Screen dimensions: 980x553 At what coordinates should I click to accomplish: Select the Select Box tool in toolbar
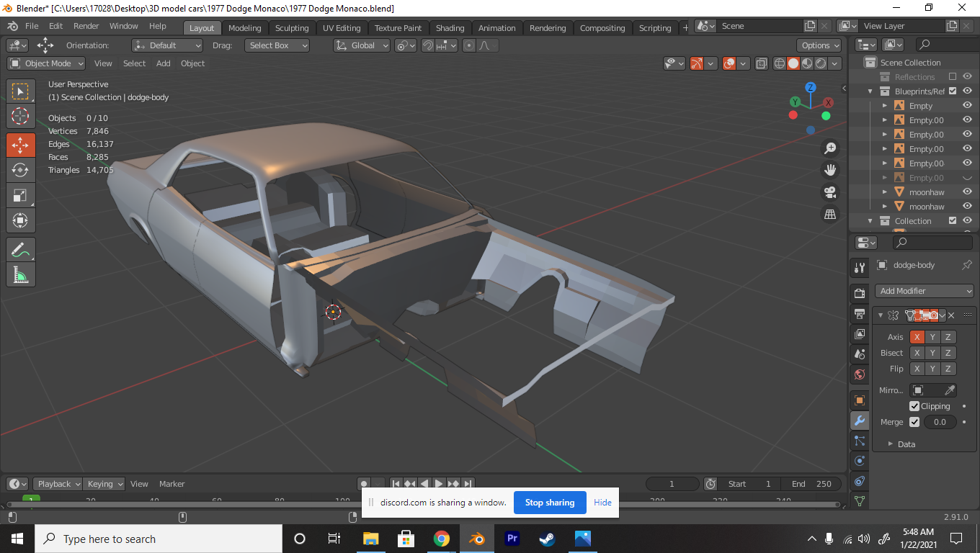click(x=20, y=91)
